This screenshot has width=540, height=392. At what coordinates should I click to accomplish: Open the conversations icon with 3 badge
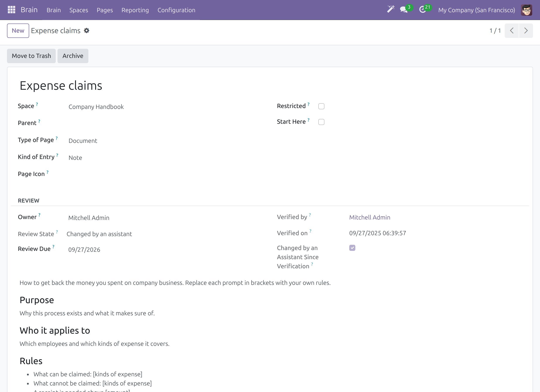(406, 9)
